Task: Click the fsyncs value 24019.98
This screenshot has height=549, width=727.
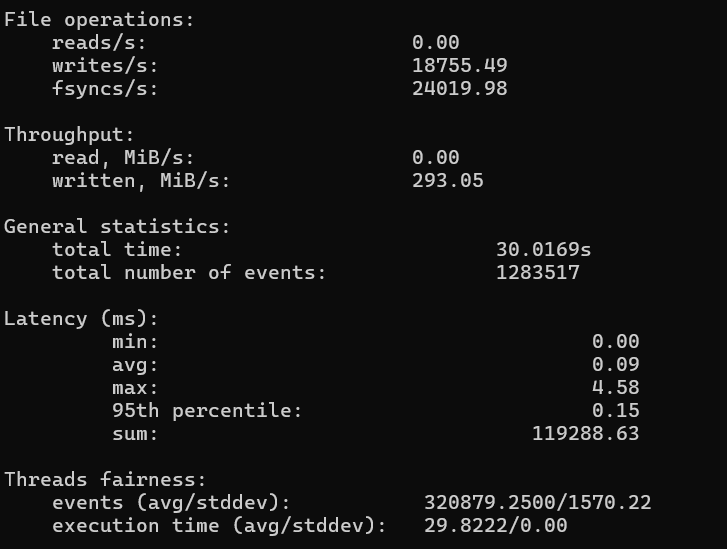Action: coord(459,89)
